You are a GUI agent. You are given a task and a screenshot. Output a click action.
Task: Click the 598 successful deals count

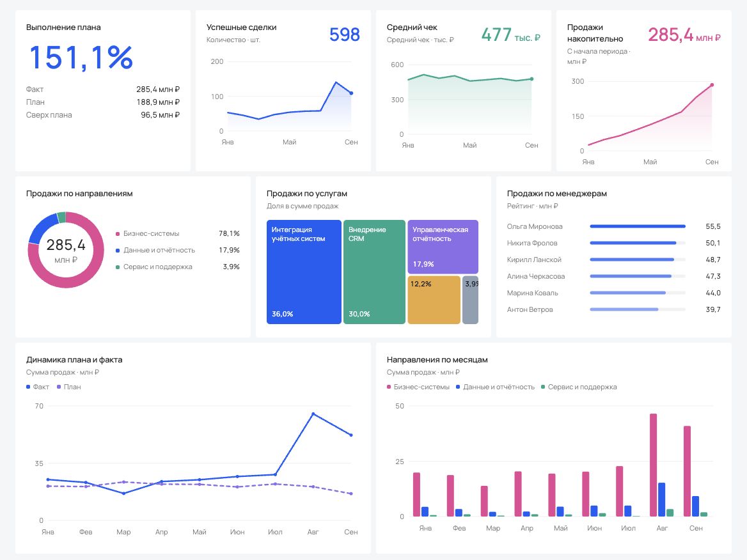[x=345, y=35]
